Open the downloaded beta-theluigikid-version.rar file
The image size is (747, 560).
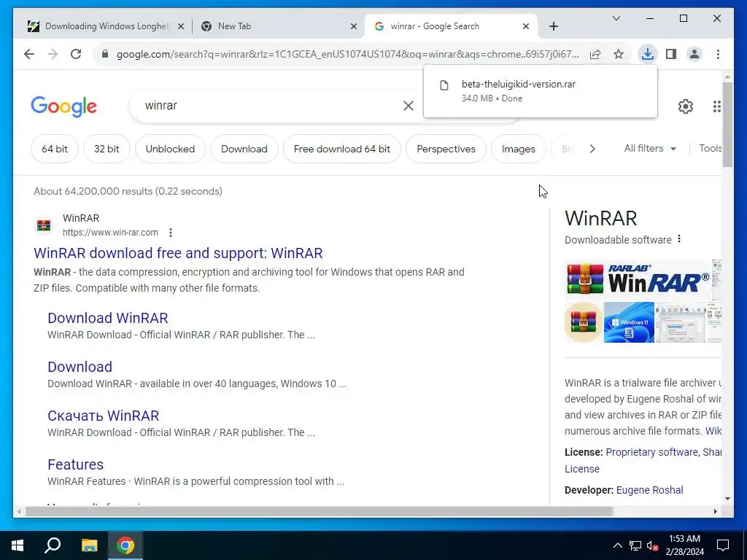(540, 90)
